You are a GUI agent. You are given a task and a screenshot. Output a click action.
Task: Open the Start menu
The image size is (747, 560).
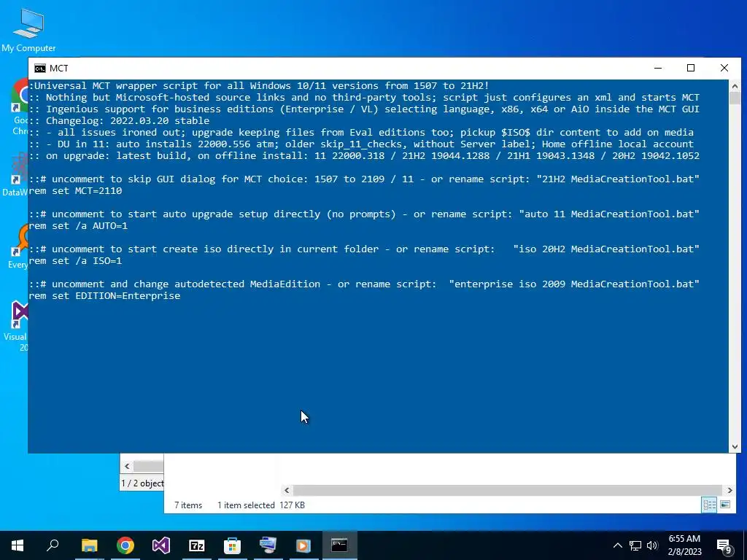pos(18,545)
